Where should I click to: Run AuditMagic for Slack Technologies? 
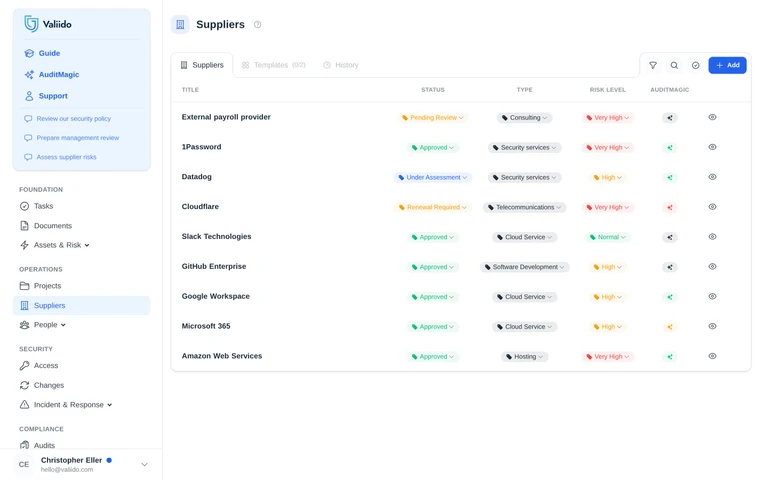pyautogui.click(x=670, y=237)
